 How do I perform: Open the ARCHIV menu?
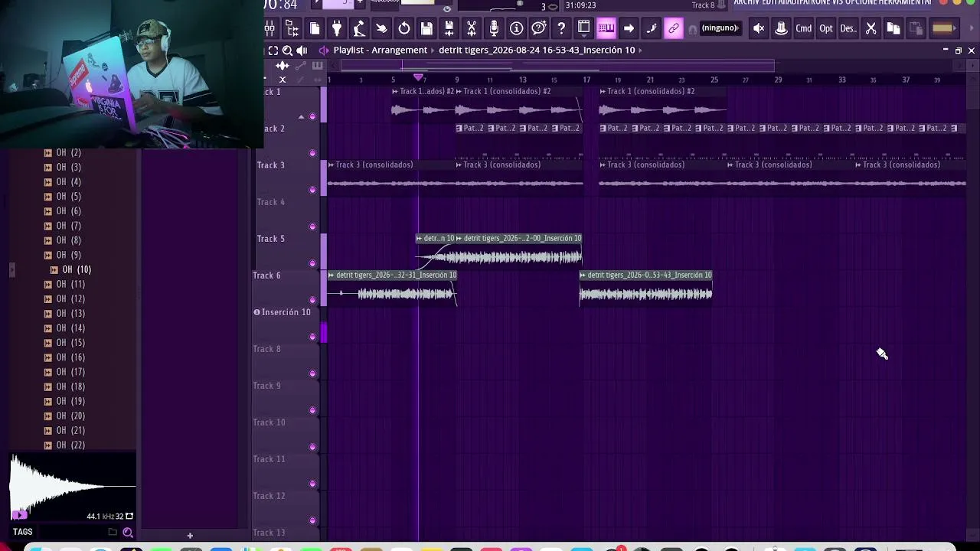[x=746, y=3]
